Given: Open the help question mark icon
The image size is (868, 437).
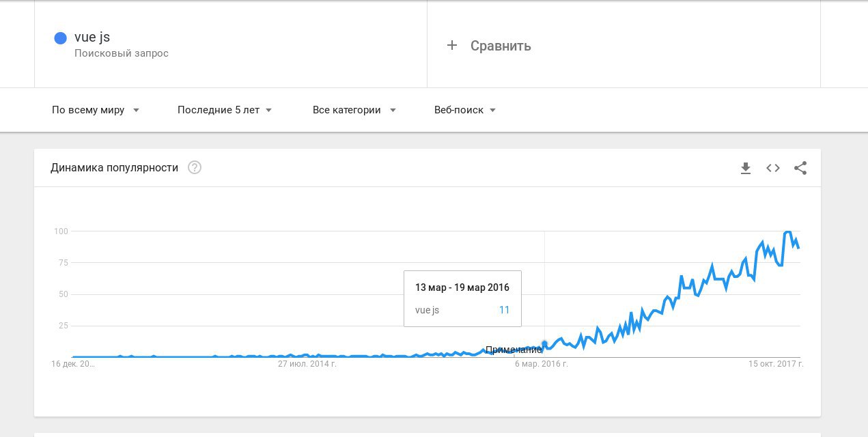Looking at the screenshot, I should tap(195, 167).
